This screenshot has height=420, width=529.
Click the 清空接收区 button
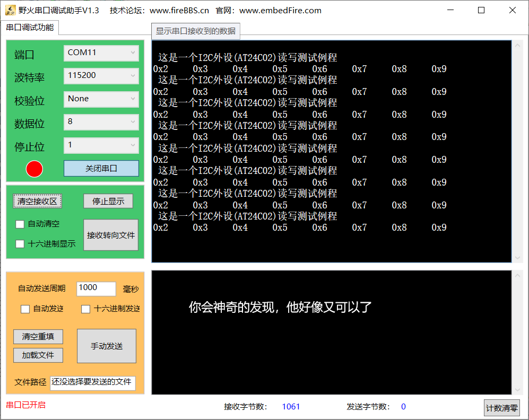point(38,201)
